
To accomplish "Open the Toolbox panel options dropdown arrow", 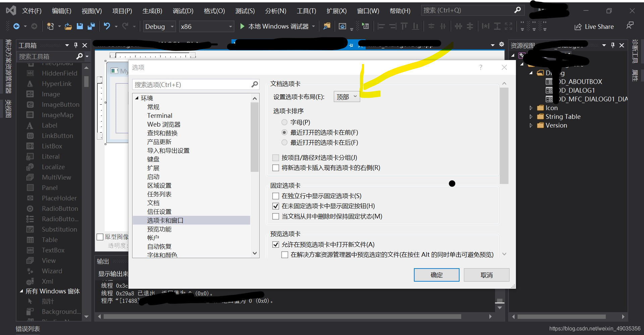I will (67, 45).
